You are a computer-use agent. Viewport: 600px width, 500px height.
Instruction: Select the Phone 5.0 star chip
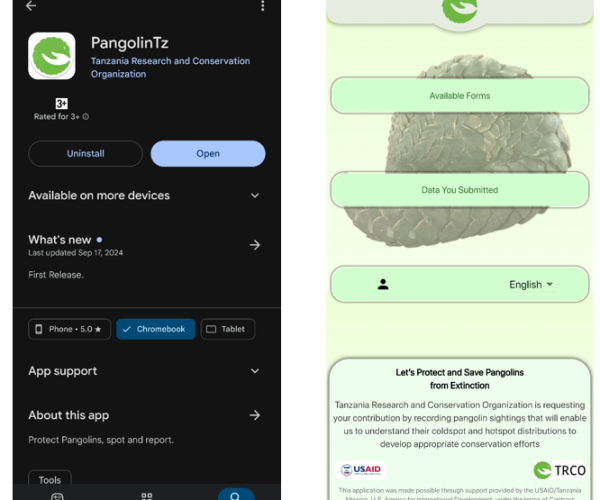70,329
